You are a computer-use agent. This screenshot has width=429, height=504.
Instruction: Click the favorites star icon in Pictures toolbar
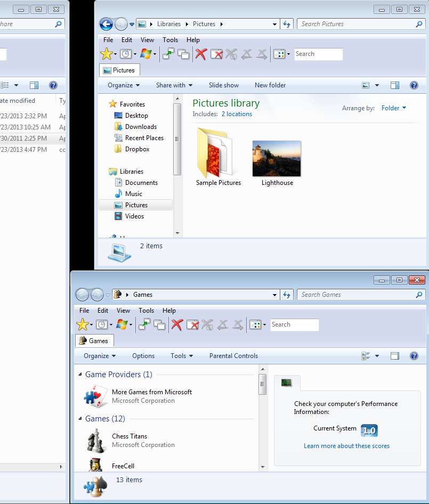pyautogui.click(x=107, y=54)
